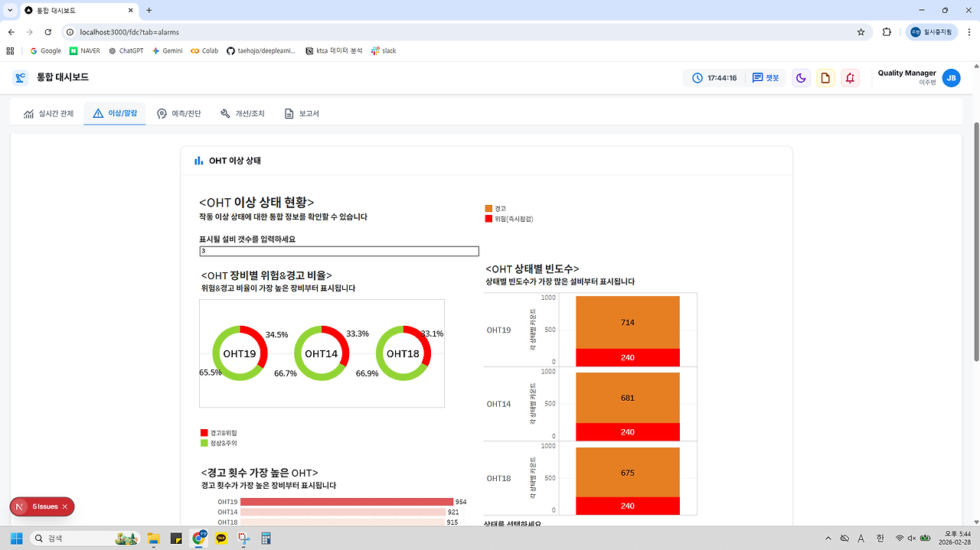Open the taehojo/deeplearning GitHub bookmark
This screenshot has height=550, width=980.
tap(262, 50)
